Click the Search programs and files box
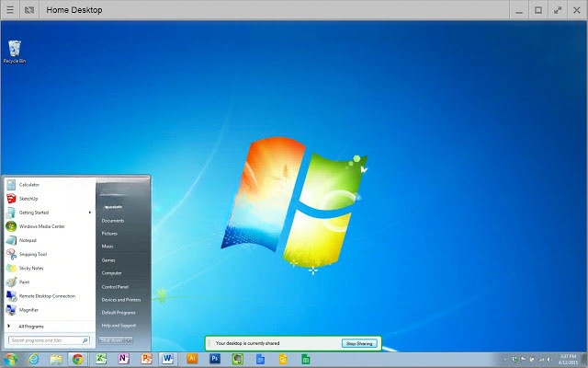This screenshot has width=588, height=368. click(49, 340)
